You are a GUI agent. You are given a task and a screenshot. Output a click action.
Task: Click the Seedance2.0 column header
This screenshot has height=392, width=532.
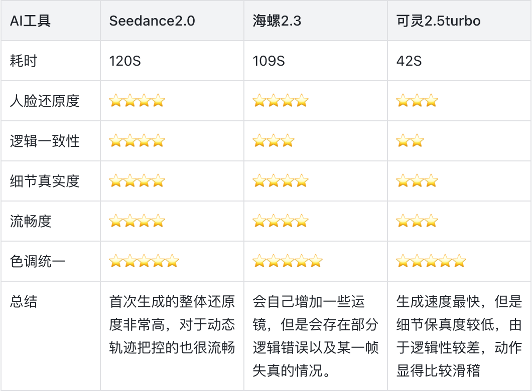pyautogui.click(x=152, y=21)
